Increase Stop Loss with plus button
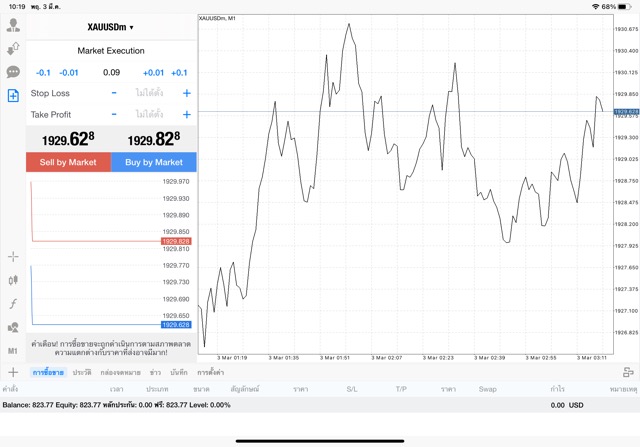Viewport: 640px width, 447px height. click(187, 93)
